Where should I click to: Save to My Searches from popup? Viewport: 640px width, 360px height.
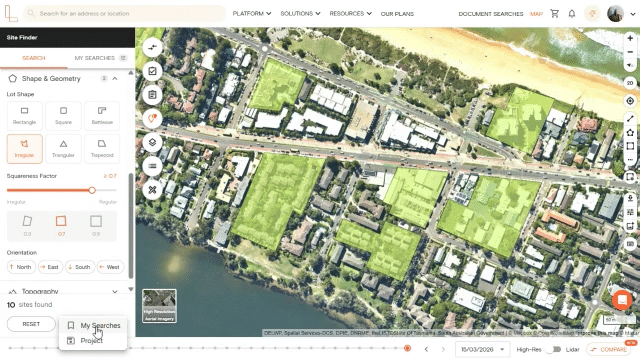tap(93, 325)
